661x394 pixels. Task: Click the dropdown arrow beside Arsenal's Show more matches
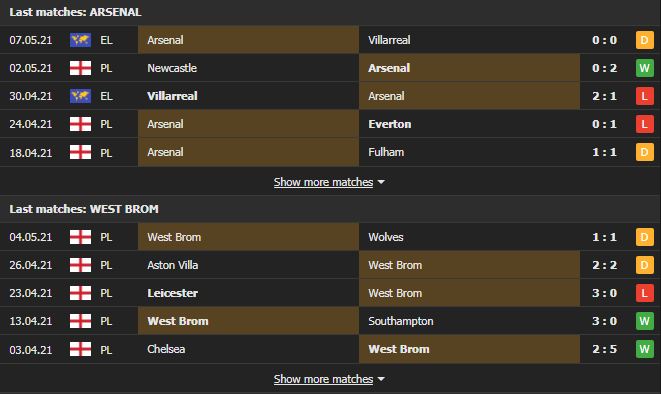(381, 182)
